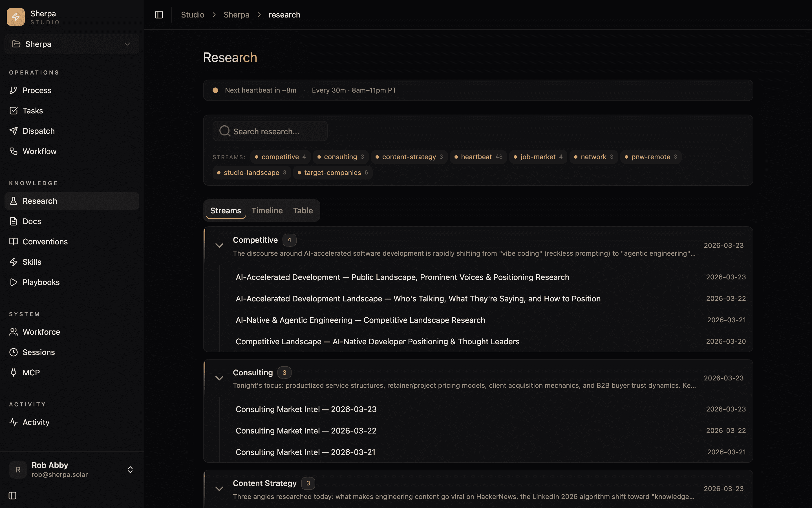Collapse the Content Strategy stream section
The image size is (812, 508).
(x=219, y=489)
